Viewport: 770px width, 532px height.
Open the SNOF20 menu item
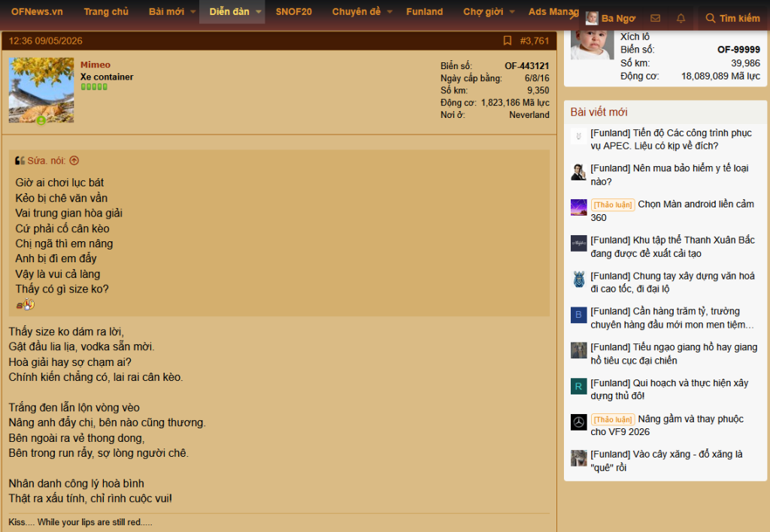tap(294, 12)
